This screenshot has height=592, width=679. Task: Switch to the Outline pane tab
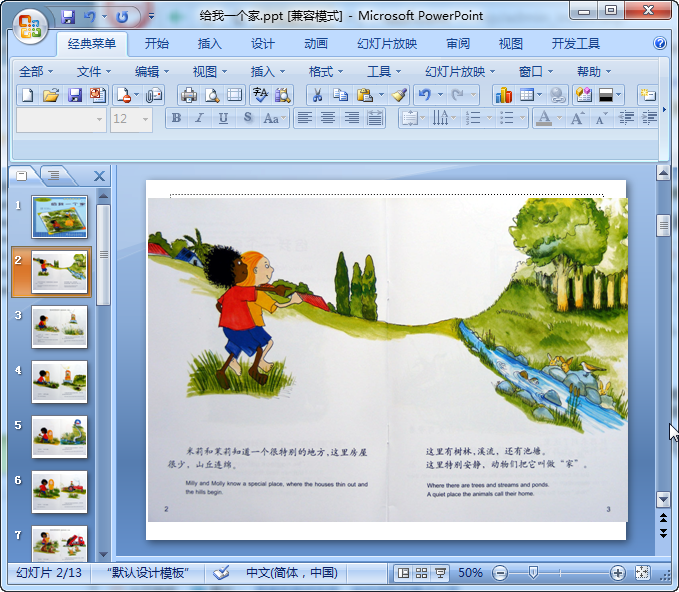[54, 175]
